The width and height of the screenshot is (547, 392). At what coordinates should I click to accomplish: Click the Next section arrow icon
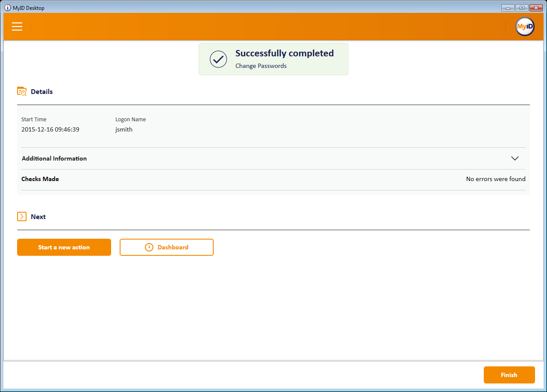coord(22,216)
